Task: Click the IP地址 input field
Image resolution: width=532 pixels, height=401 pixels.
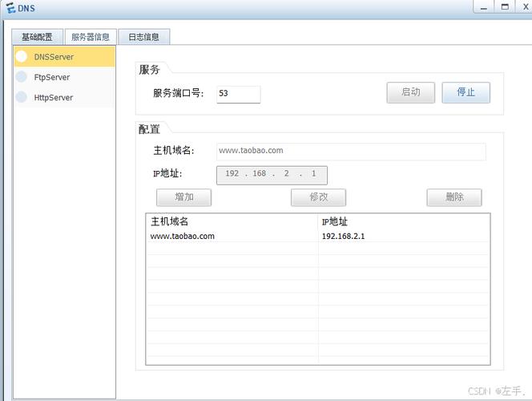Action: click(272, 175)
